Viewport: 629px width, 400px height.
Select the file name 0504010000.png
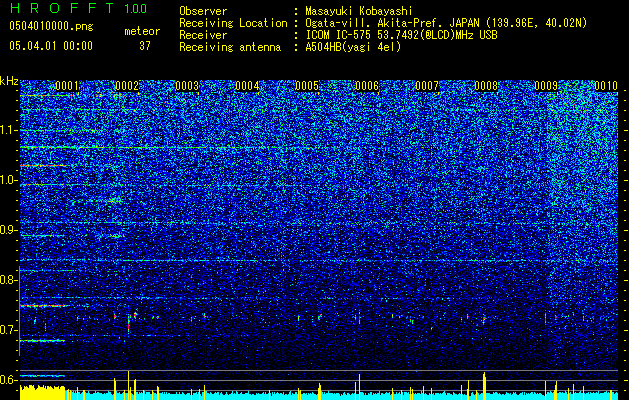pyautogui.click(x=51, y=26)
